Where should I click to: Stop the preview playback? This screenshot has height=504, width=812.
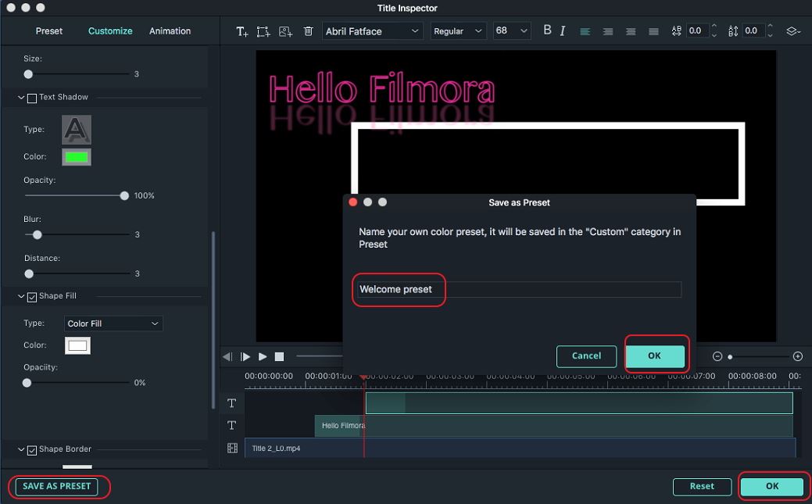tap(279, 356)
